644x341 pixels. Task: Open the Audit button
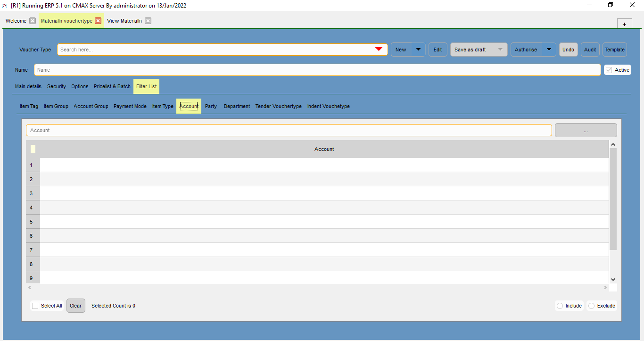coord(590,50)
